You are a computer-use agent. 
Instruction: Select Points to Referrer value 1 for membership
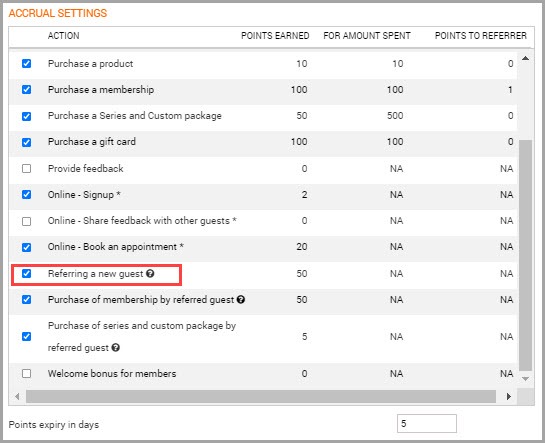pyautogui.click(x=510, y=90)
